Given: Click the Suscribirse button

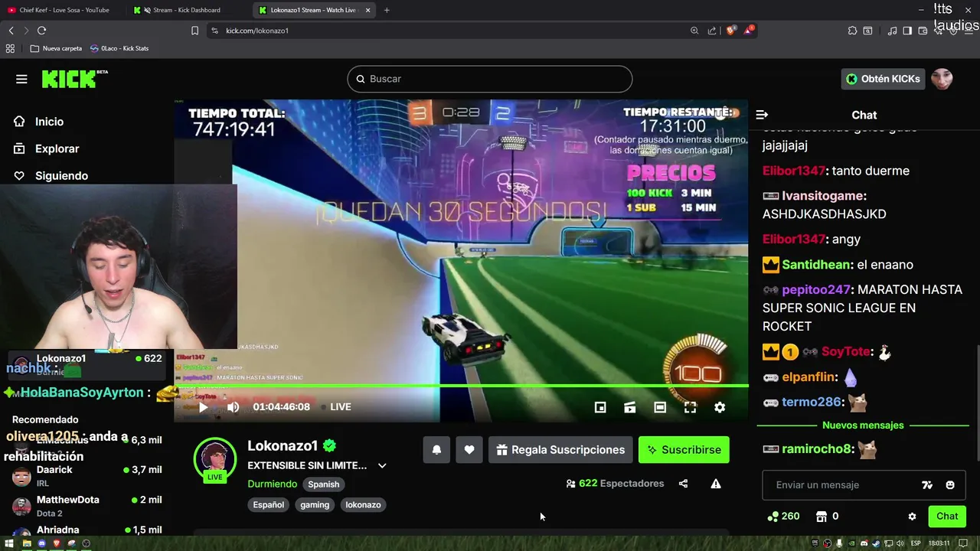Looking at the screenshot, I should coord(684,450).
